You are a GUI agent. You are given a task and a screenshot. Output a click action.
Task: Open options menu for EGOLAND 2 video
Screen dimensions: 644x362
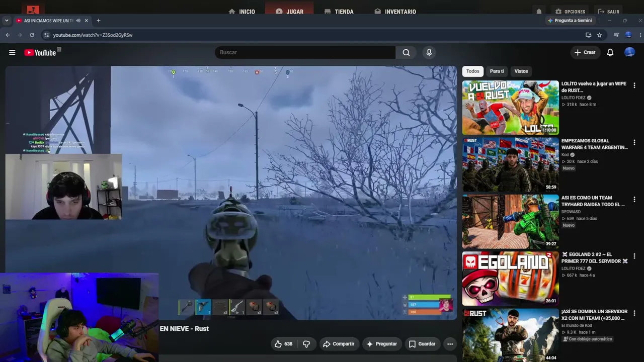point(634,256)
